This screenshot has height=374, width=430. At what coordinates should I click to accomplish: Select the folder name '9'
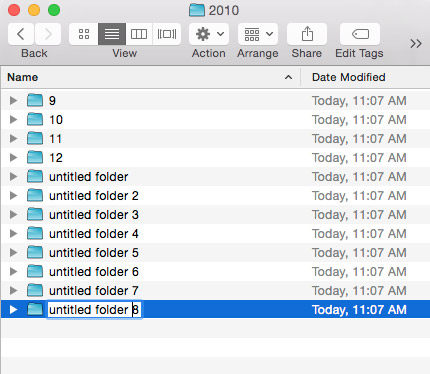coord(52,101)
